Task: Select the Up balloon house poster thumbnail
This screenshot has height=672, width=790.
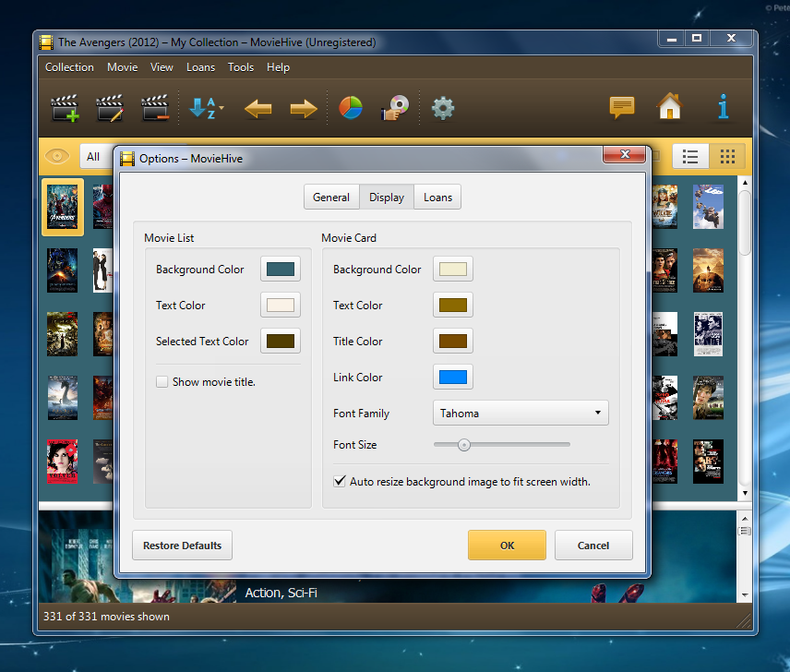Action: coord(708,207)
